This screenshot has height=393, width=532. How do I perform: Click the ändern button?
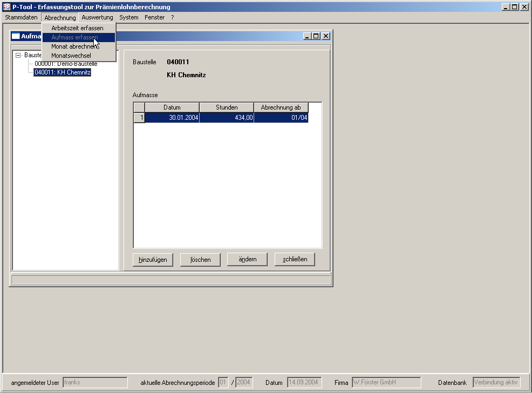pos(248,260)
